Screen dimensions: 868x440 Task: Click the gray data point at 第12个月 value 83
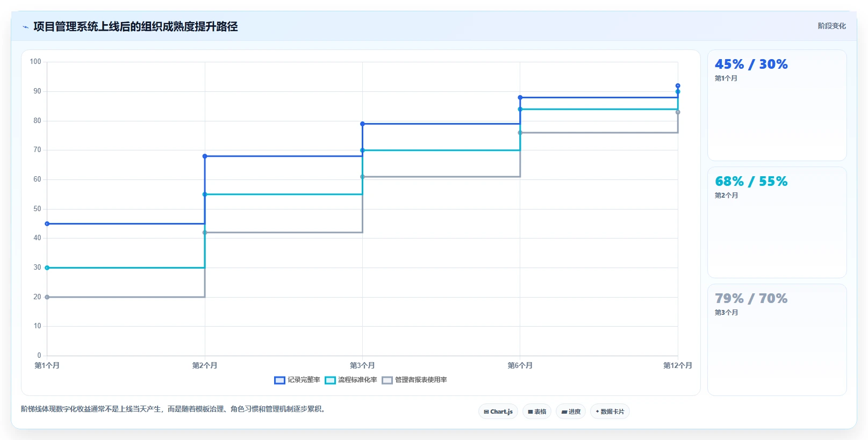coord(678,112)
